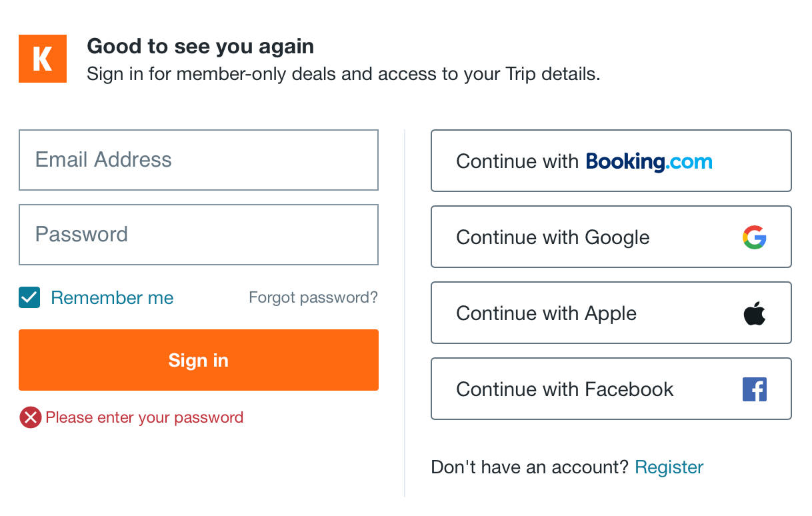
Task: Click the Email Address input field
Action: pos(198,160)
